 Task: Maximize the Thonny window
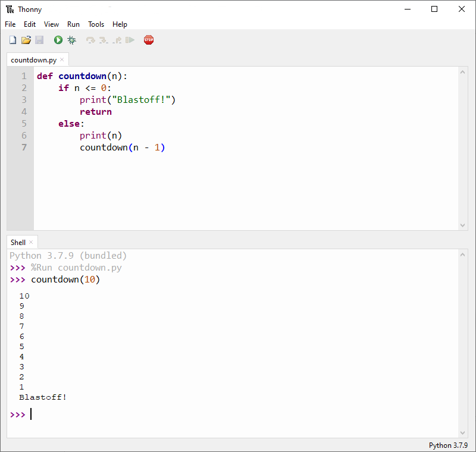point(434,9)
